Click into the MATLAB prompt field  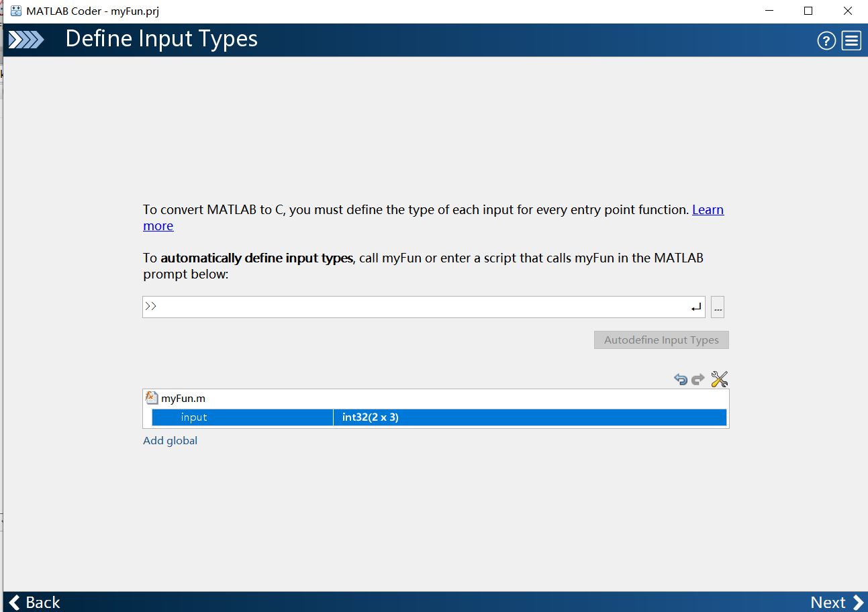[x=424, y=307]
